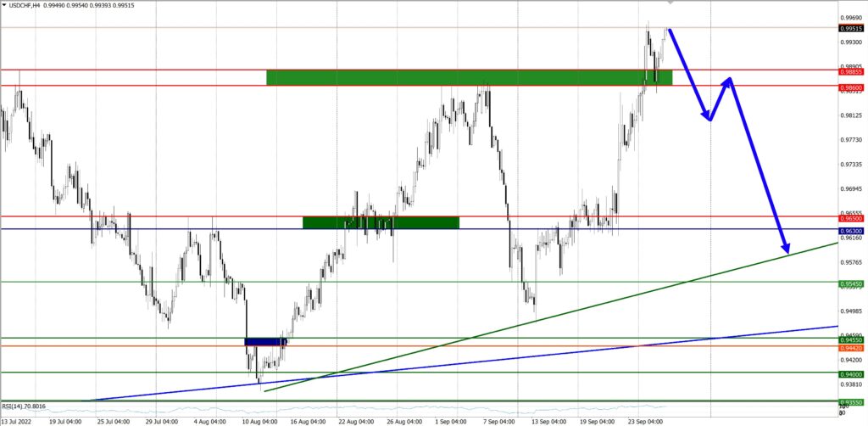Click the 23 Sep 04:00 date label
Image resolution: width=868 pixels, height=426 pixels.
pos(645,420)
